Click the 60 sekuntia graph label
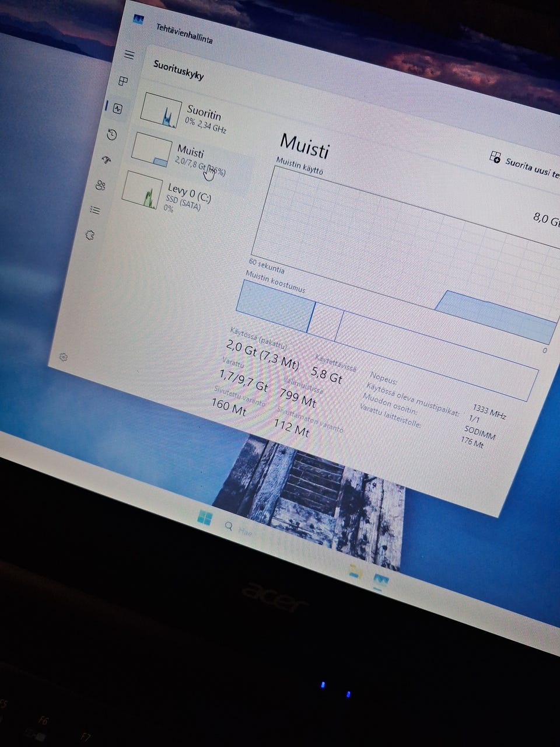 tap(267, 266)
